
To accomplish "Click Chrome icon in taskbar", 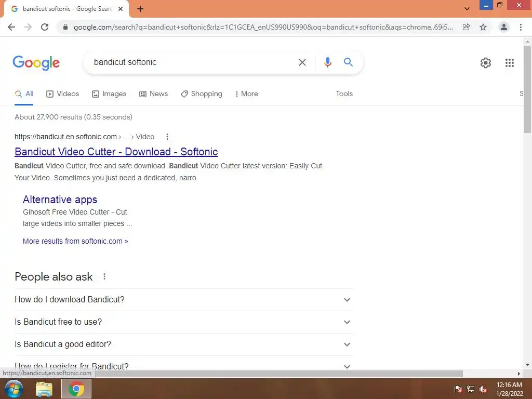I will point(76,389).
